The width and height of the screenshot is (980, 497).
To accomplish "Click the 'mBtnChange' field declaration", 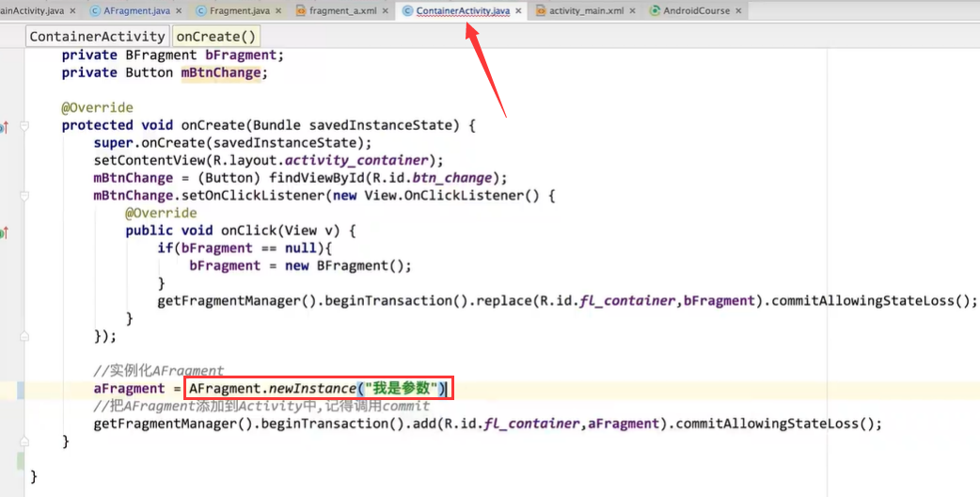I will 221,72.
